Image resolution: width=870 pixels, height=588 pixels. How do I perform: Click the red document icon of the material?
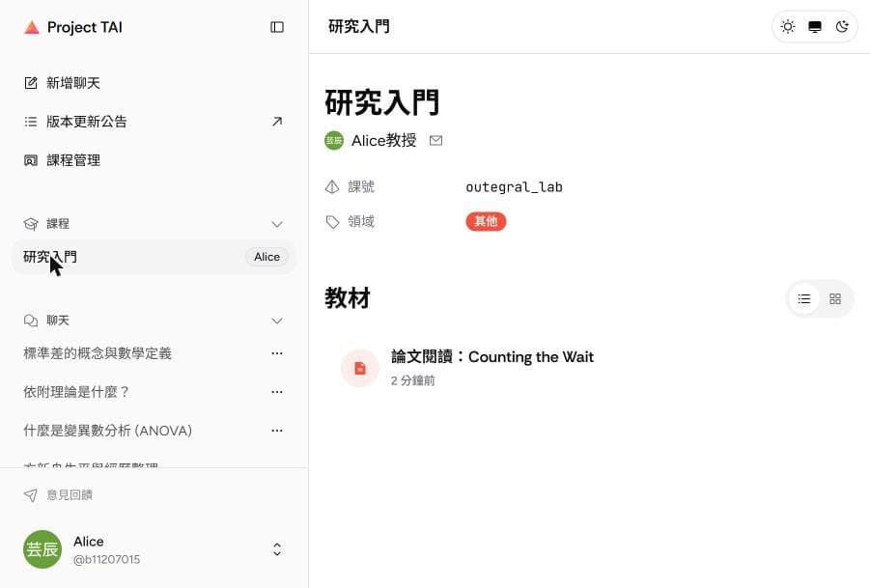pyautogui.click(x=360, y=368)
